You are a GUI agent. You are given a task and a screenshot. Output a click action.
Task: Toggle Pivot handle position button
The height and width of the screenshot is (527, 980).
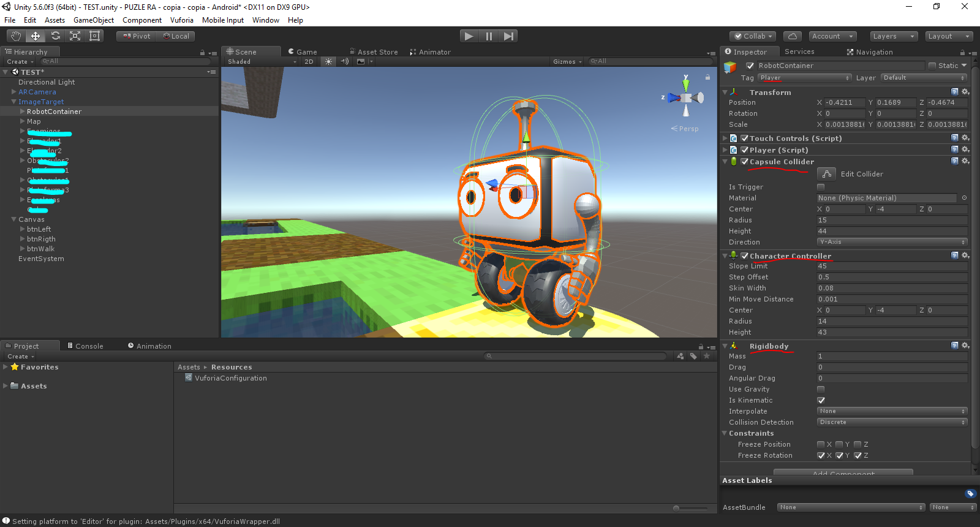(x=136, y=36)
